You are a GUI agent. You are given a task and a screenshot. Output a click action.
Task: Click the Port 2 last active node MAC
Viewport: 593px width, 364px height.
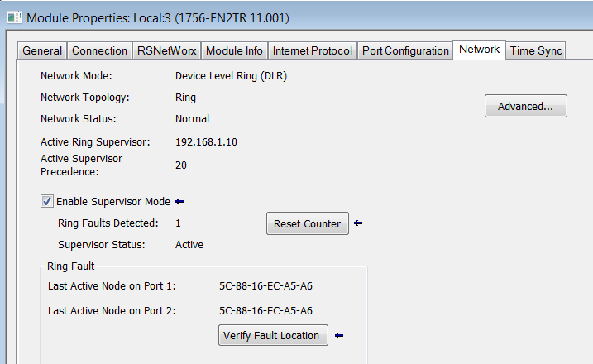pyautogui.click(x=265, y=311)
